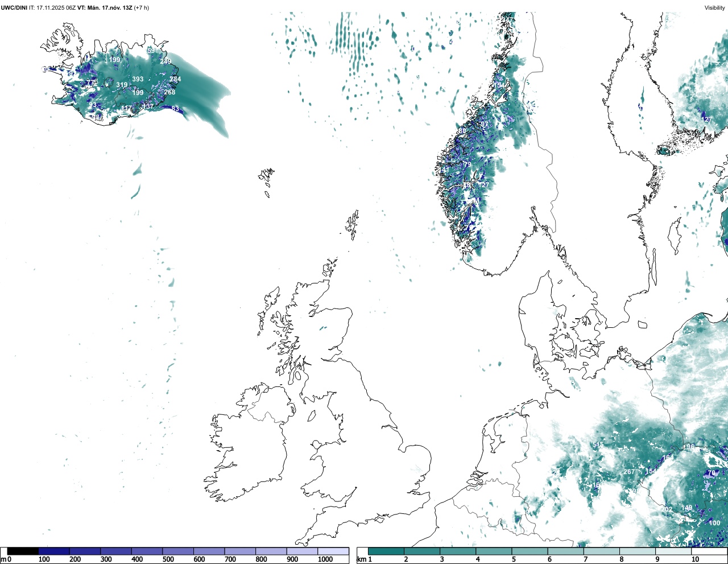Select the 9–10 km palest legend swatch
Image resolution: width=728 pixels, height=564 pixels.
tap(674, 551)
